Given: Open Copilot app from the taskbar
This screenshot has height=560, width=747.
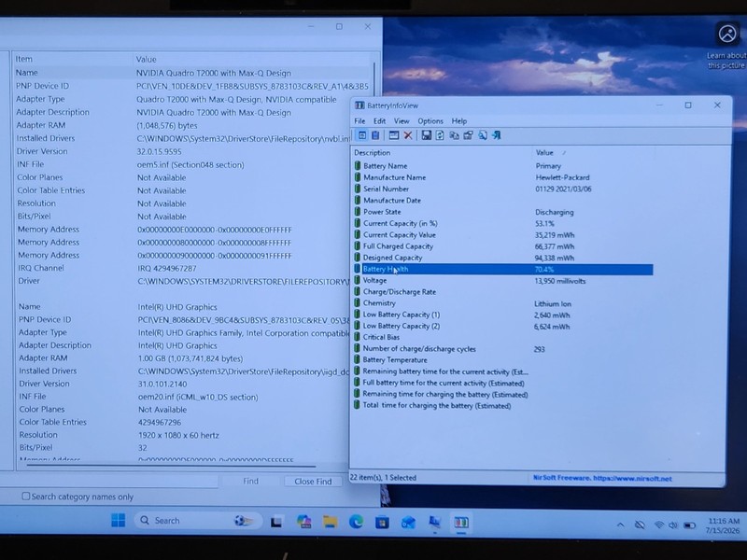Looking at the screenshot, I should [x=303, y=523].
